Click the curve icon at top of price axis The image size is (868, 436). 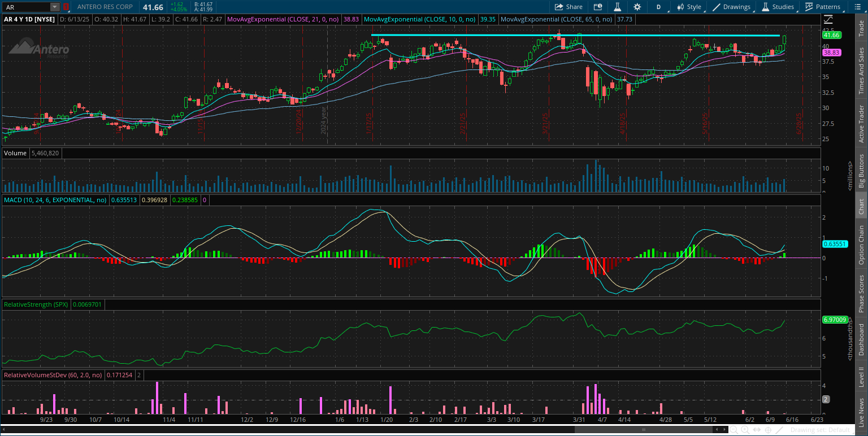(x=828, y=20)
